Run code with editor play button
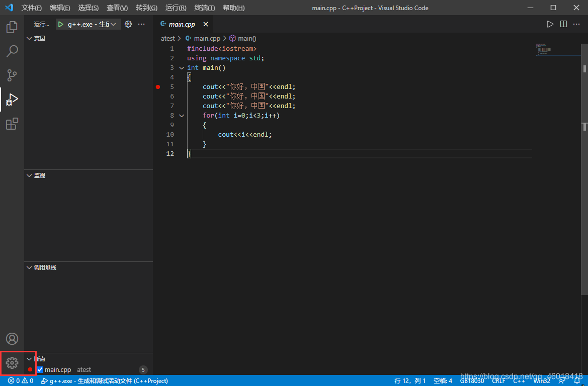588x386 pixels. point(550,24)
